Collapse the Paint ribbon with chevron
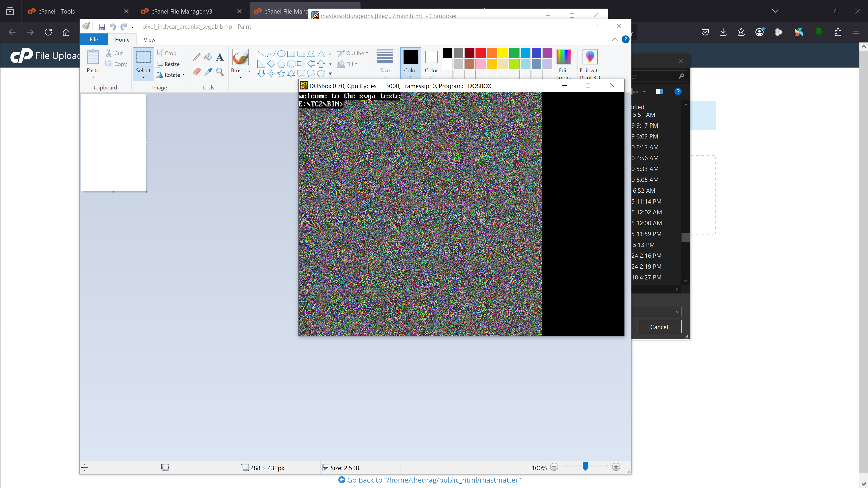Image resolution: width=868 pixels, height=488 pixels. click(615, 39)
